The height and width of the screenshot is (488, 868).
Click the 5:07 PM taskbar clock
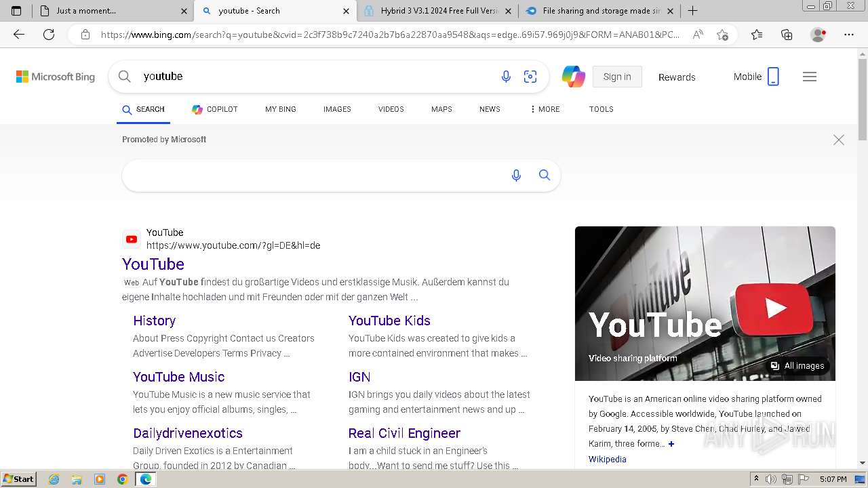point(833,479)
